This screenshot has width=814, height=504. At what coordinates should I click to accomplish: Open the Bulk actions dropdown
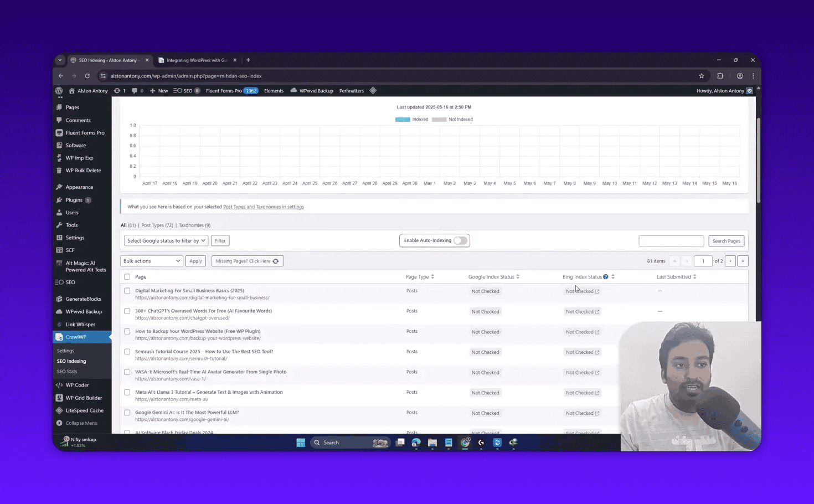[x=151, y=260]
